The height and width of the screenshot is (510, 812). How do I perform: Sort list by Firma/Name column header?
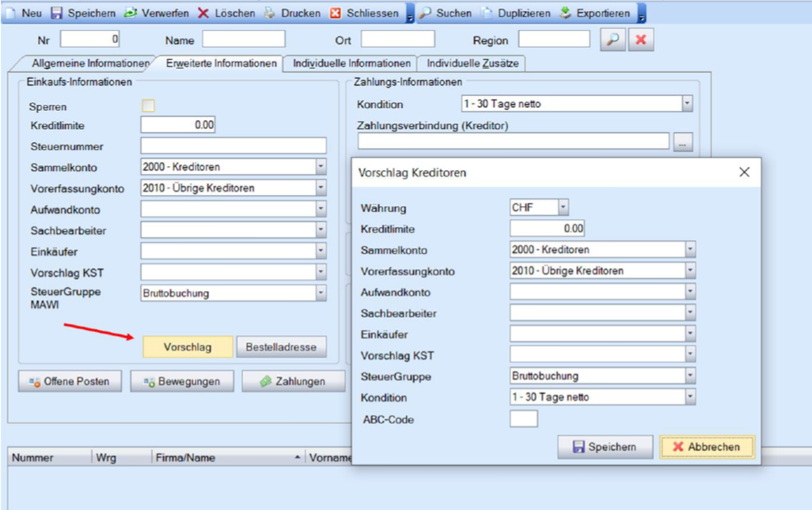(x=228, y=458)
